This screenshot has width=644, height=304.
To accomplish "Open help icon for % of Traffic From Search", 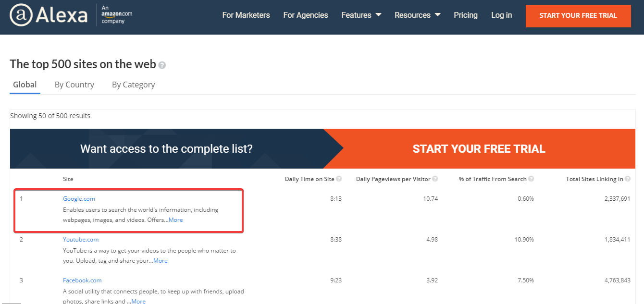I will point(531,179).
